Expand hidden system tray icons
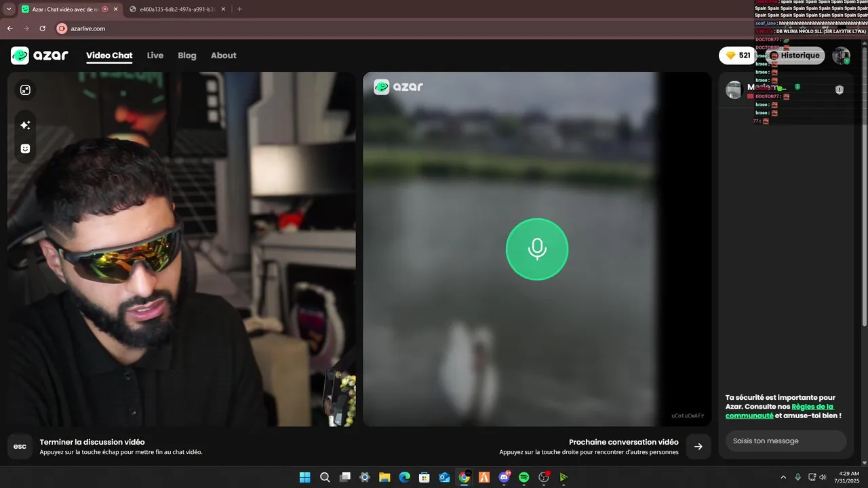 [x=783, y=477]
